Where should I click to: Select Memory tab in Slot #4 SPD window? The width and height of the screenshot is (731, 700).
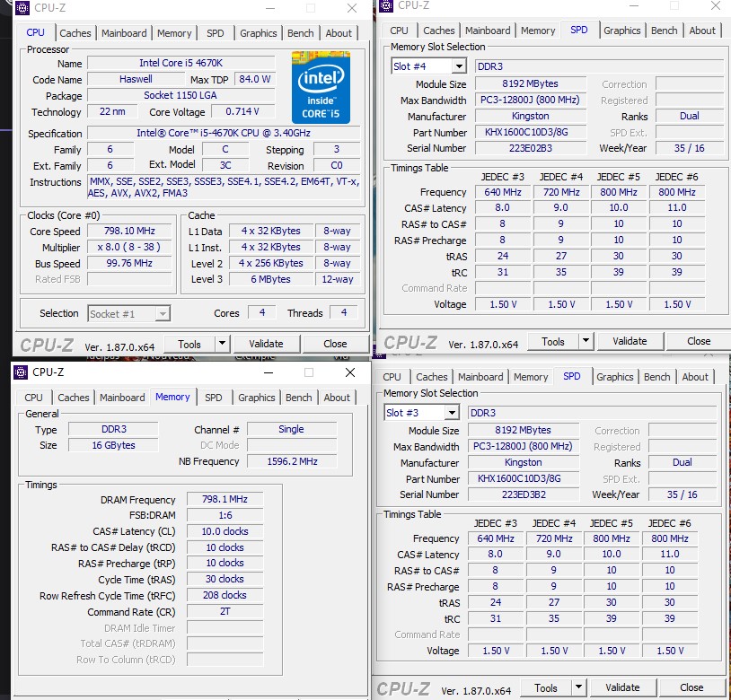(538, 31)
